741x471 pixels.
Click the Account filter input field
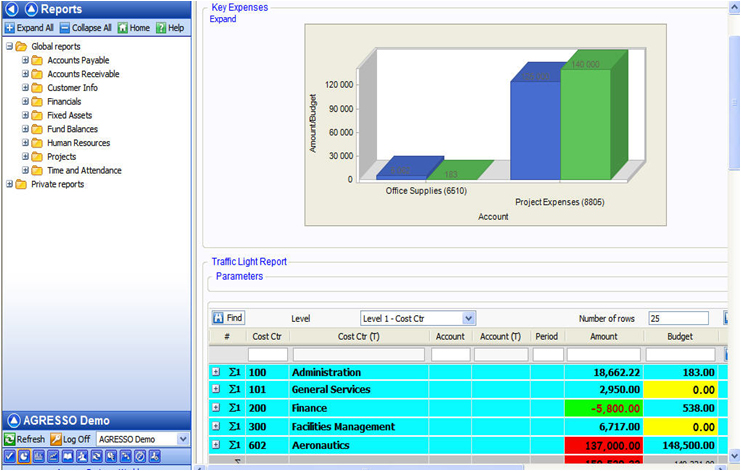(450, 354)
